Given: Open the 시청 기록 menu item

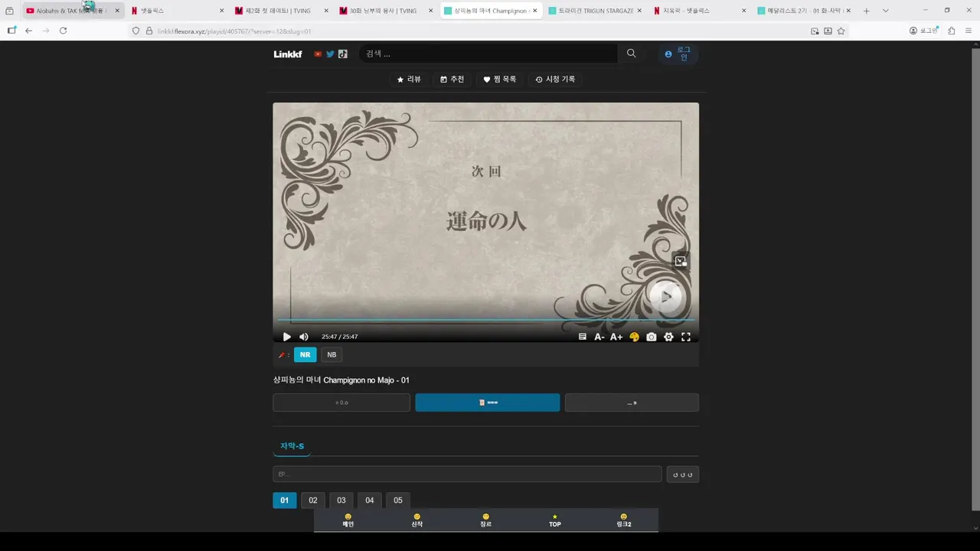Looking at the screenshot, I should pos(555,80).
